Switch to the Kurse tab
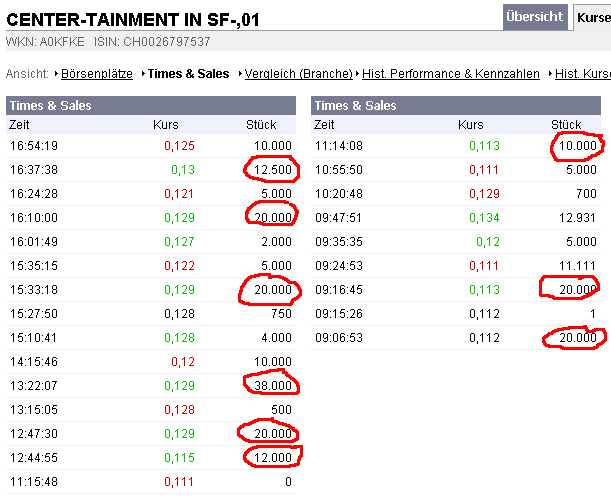The height and width of the screenshot is (499, 611). click(x=593, y=18)
